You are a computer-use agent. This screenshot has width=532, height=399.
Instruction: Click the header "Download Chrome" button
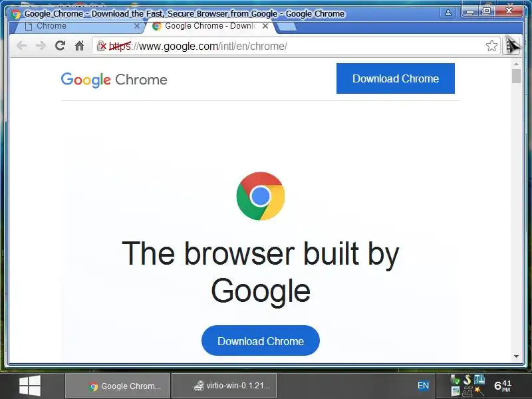(x=396, y=78)
